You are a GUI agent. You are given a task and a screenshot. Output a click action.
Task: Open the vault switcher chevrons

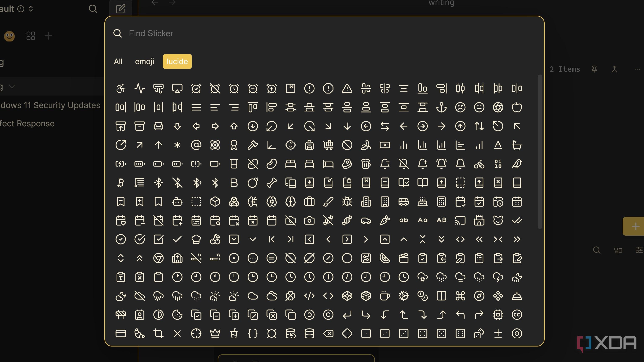pyautogui.click(x=31, y=9)
